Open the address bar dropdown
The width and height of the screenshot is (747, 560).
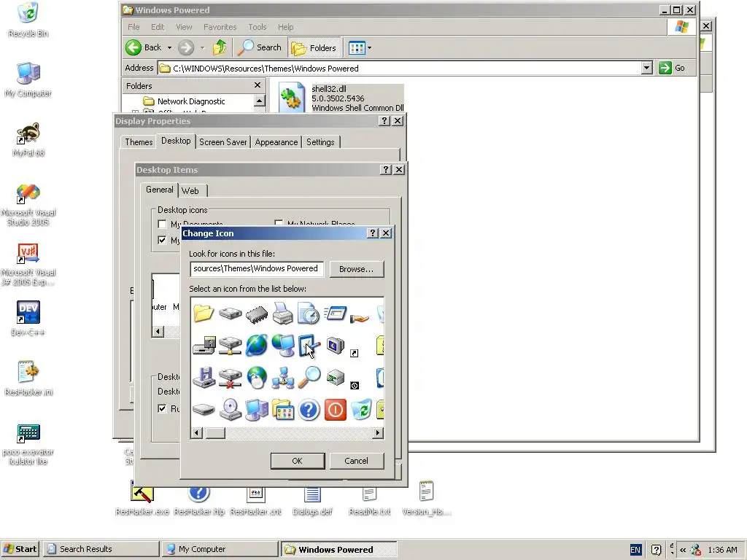coord(646,68)
